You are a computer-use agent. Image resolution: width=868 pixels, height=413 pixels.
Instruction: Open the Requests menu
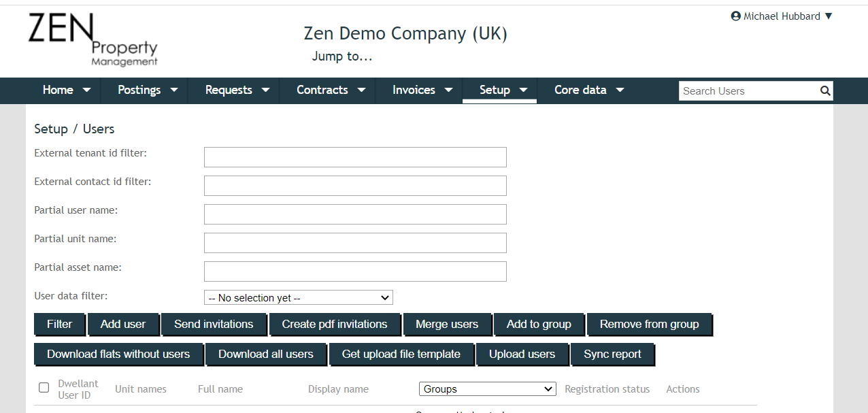(237, 90)
